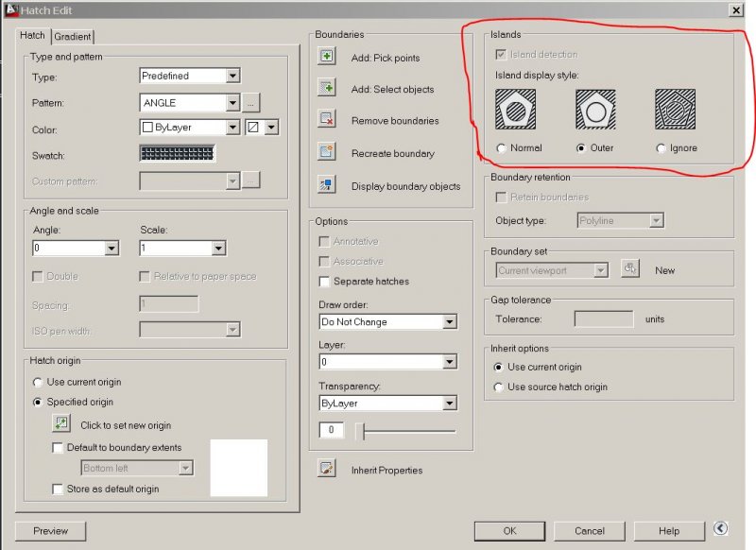Click the Recreate boundary label
Viewport: 756px width, 550px height.
click(392, 154)
